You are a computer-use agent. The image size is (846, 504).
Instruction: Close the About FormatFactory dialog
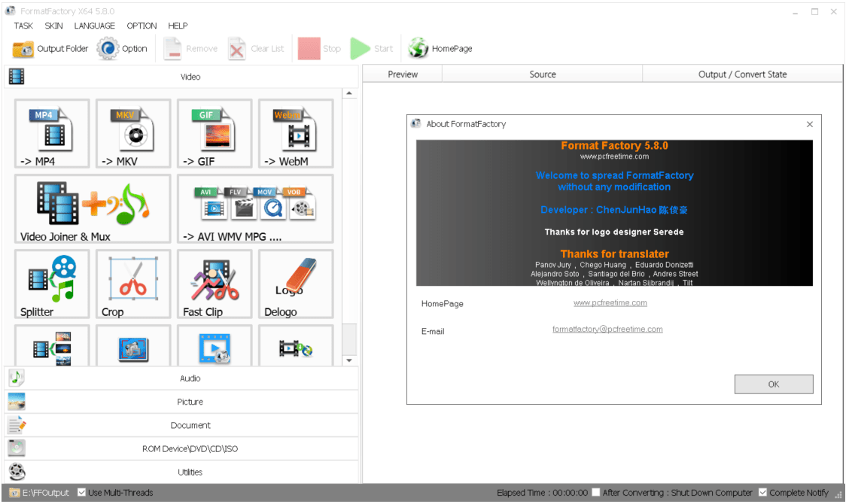pyautogui.click(x=809, y=125)
